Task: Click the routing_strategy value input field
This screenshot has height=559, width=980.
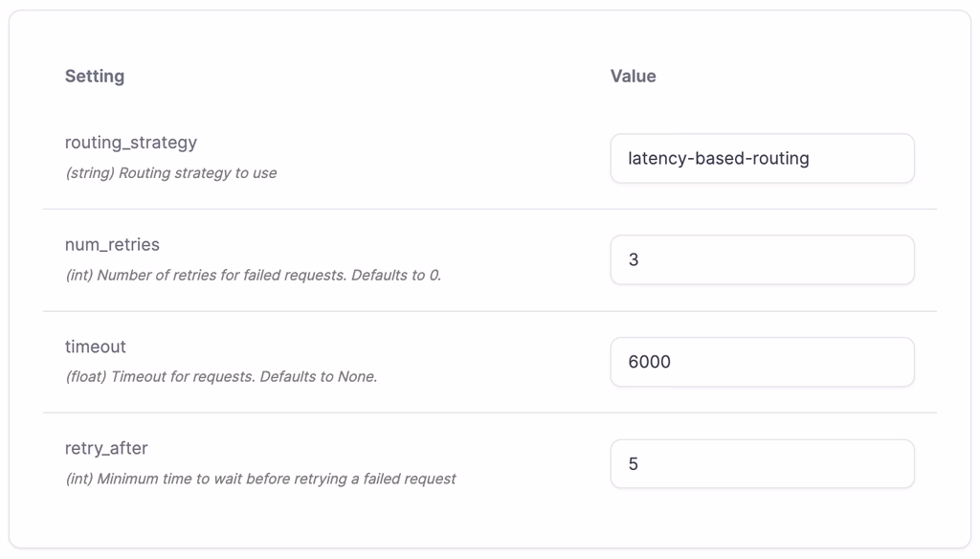Action: point(762,158)
